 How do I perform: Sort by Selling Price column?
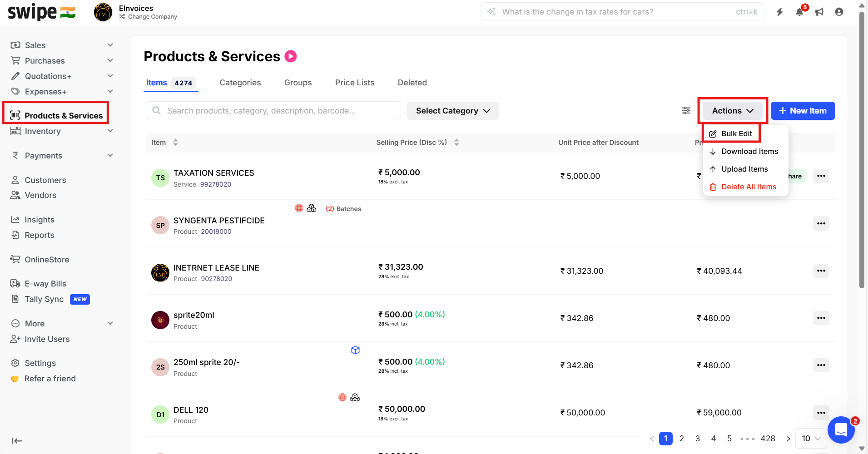[x=456, y=143]
